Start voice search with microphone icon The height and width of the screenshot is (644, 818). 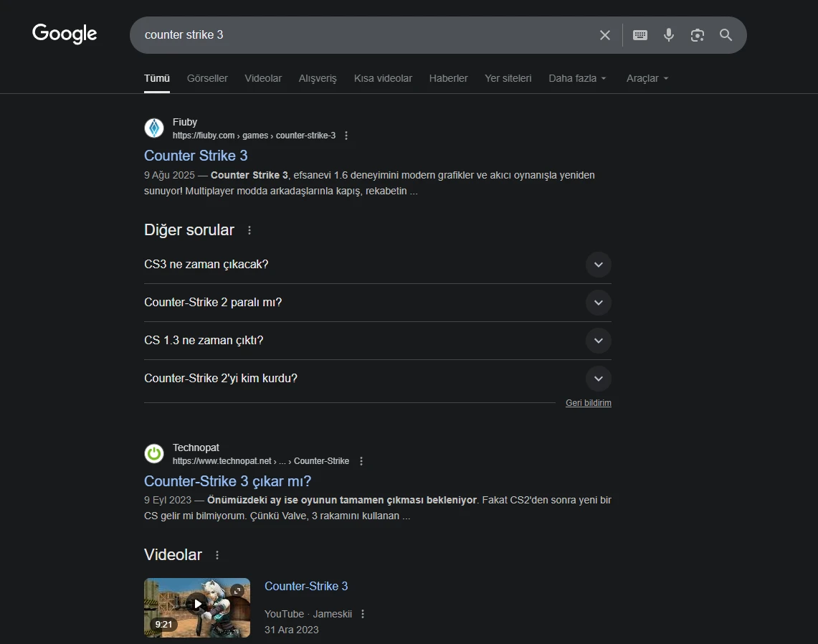pos(669,35)
